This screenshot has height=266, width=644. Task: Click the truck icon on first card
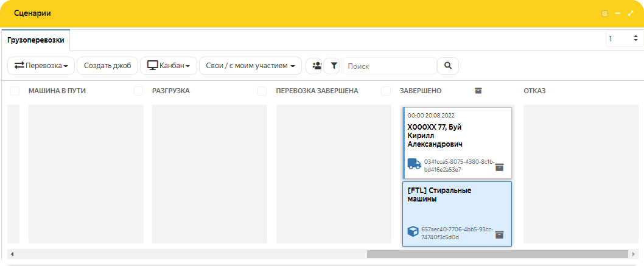pos(415,164)
